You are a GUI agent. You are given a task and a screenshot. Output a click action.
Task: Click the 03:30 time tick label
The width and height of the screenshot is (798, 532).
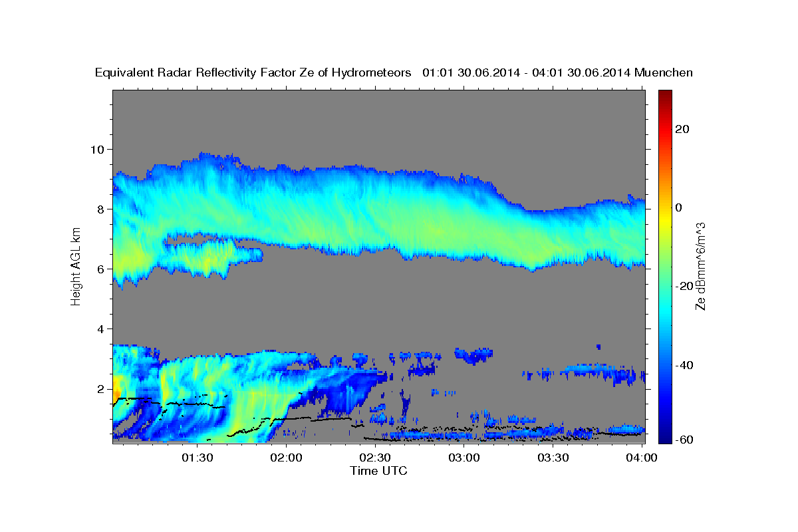(553, 458)
